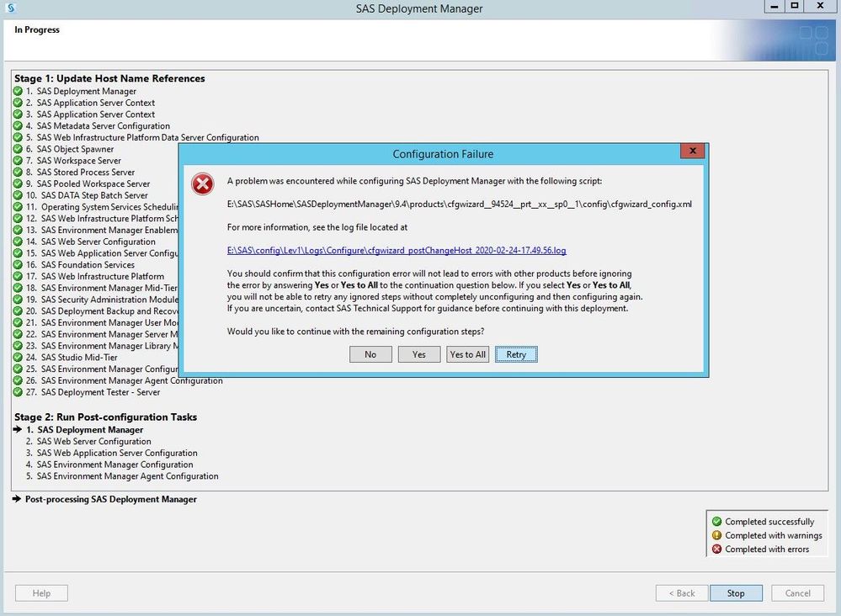The width and height of the screenshot is (841, 616).
Task: Select '3. SAS Application Server Context' row
Action: point(90,114)
